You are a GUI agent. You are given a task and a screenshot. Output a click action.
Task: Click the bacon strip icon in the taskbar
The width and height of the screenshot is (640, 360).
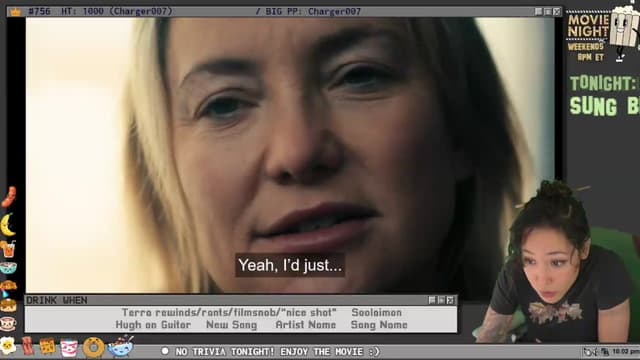28,346
